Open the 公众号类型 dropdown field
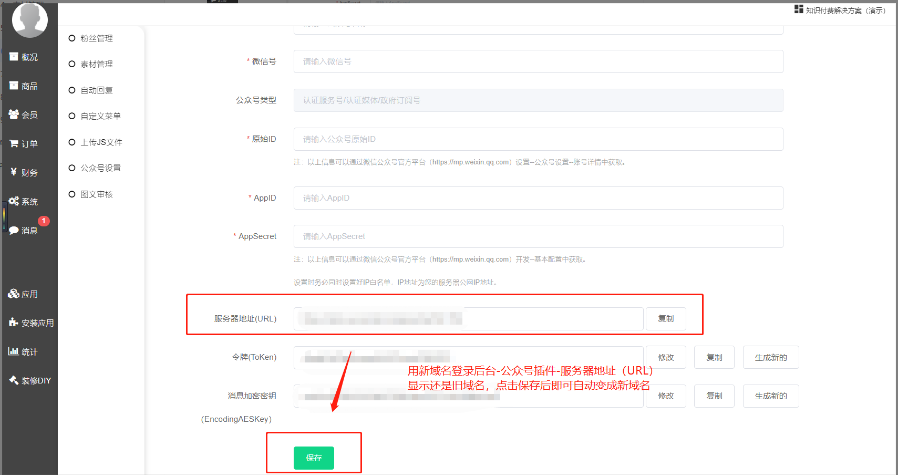 coord(538,100)
